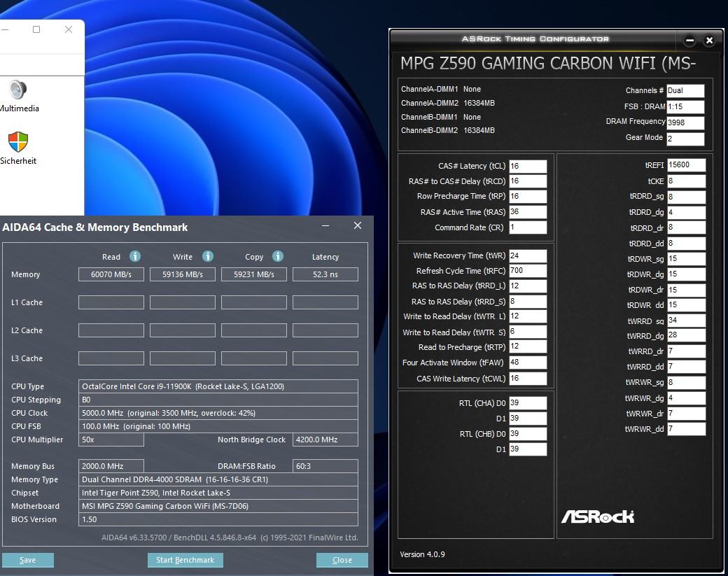
Task: Click the DRAM Frequency 3998 field
Action: click(x=685, y=122)
